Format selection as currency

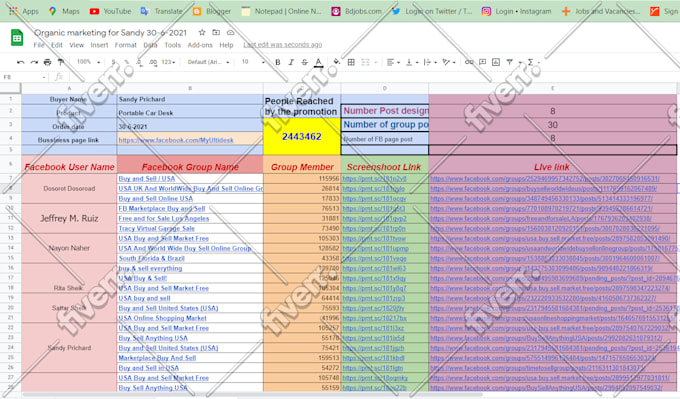[x=114, y=62]
